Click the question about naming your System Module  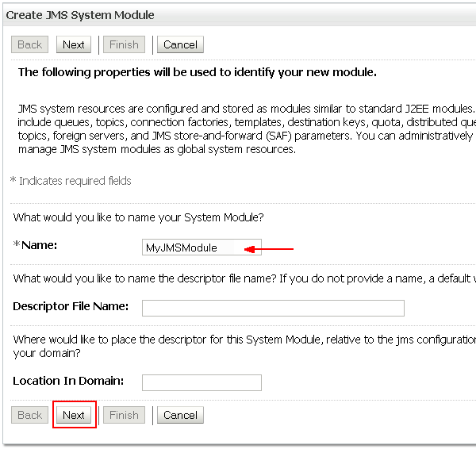tap(138, 217)
